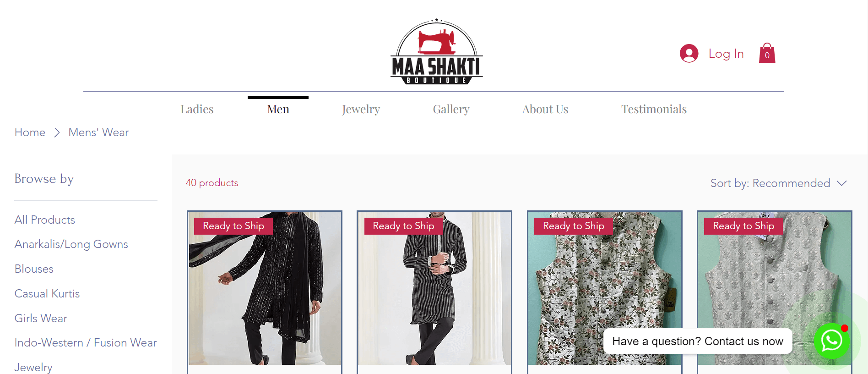Image resolution: width=868 pixels, height=374 pixels.
Task: Open the WhatsApp chat icon
Action: pyautogui.click(x=832, y=341)
